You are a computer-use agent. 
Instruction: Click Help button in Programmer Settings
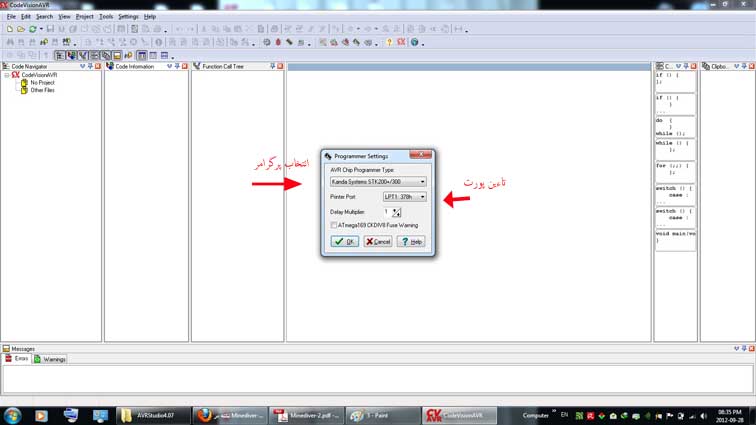point(411,241)
